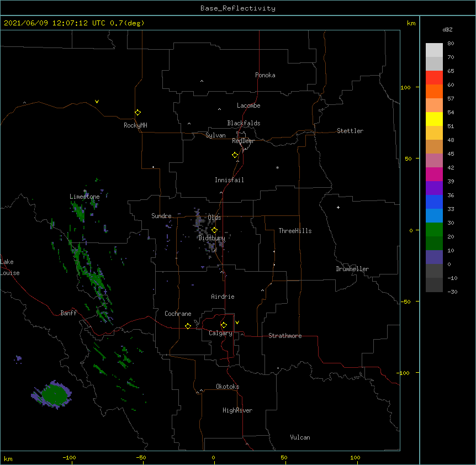Click the Stettler town label
This screenshot has height=465, width=476.
tap(350, 131)
